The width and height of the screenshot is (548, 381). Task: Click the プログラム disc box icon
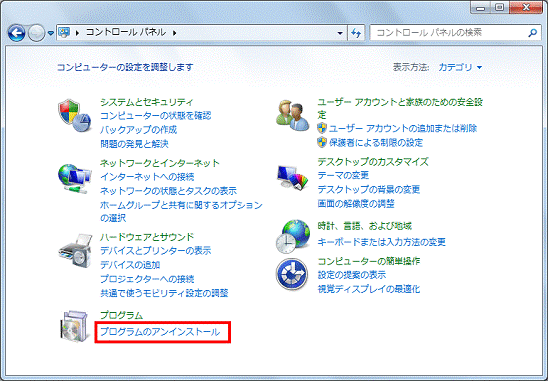pos(74,326)
